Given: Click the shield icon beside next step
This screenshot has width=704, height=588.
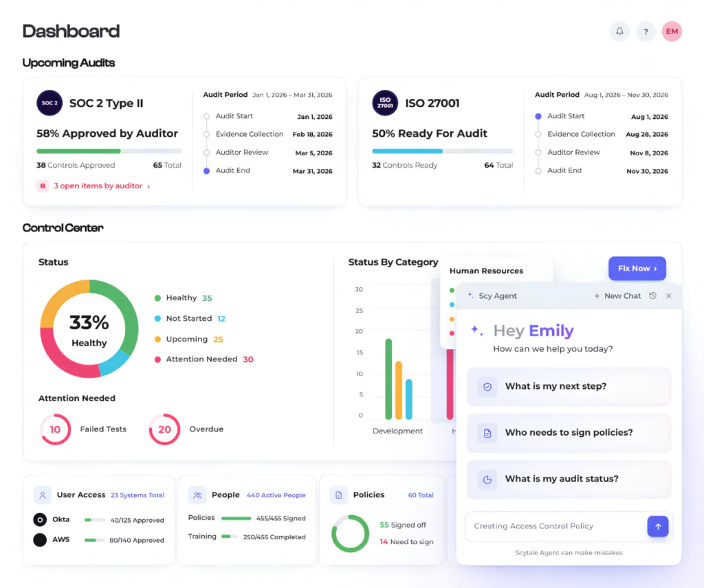Looking at the screenshot, I should click(x=487, y=387).
